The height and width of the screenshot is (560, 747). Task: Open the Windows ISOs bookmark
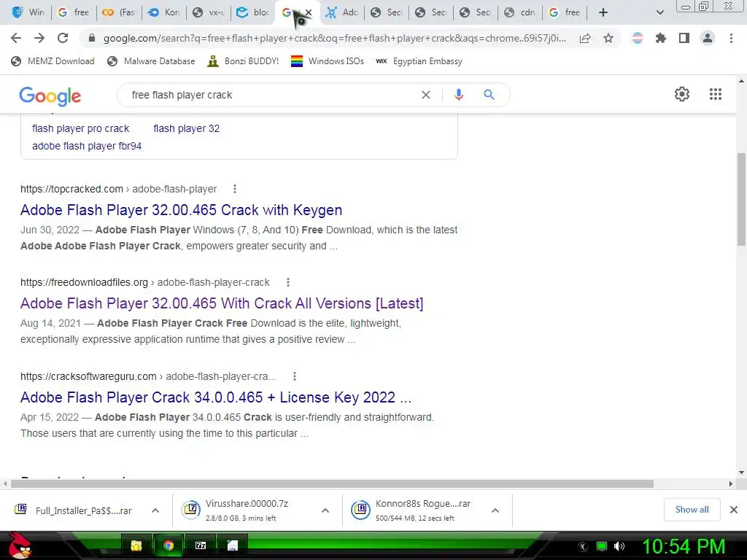coord(328,61)
